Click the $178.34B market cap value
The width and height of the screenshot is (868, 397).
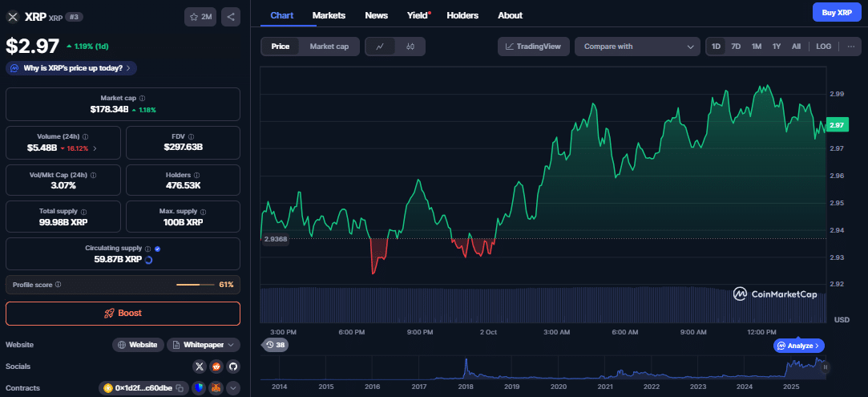109,110
